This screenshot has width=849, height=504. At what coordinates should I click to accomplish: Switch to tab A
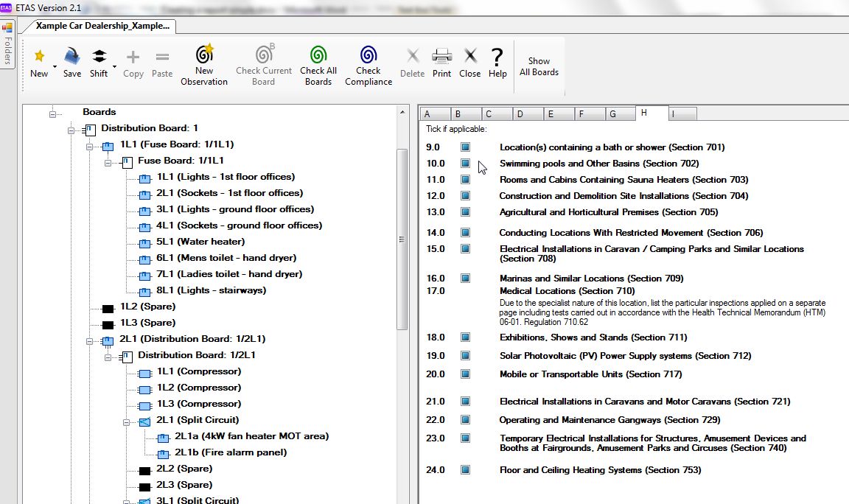tap(435, 113)
